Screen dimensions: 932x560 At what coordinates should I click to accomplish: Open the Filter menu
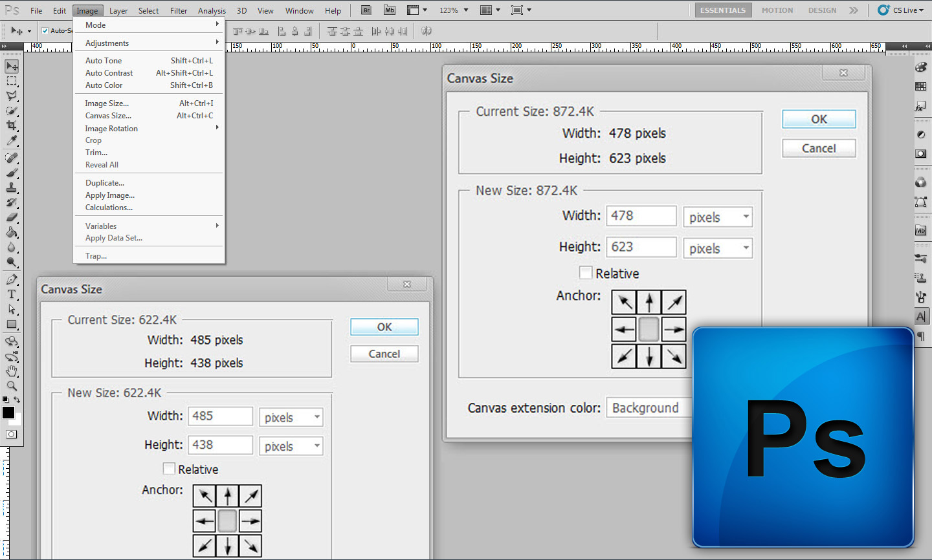[x=179, y=10]
